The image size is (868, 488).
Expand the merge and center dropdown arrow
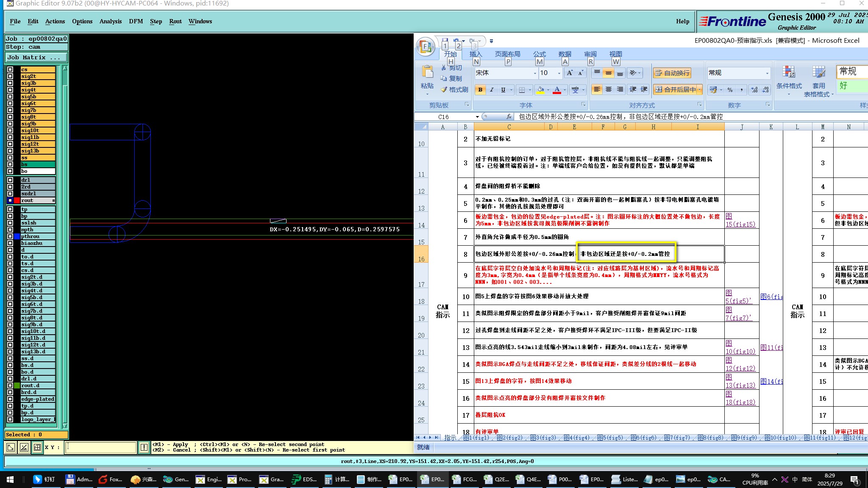tap(700, 90)
